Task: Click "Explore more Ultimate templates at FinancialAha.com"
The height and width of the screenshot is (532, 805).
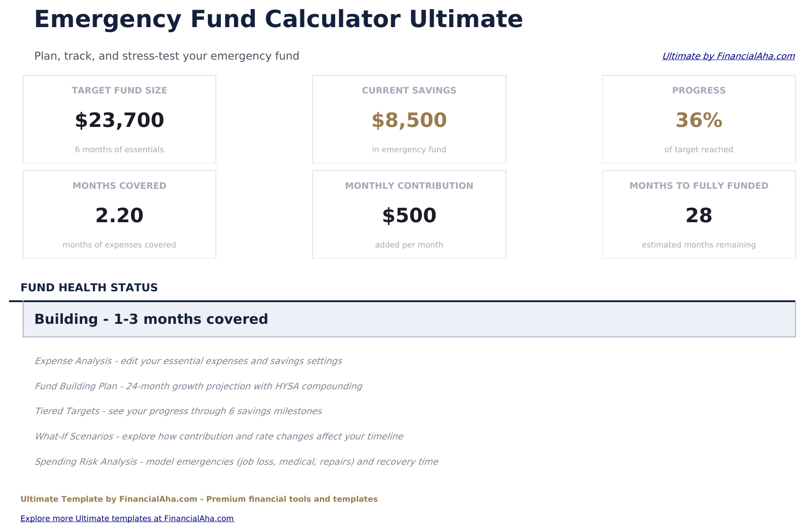Action: 127,518
